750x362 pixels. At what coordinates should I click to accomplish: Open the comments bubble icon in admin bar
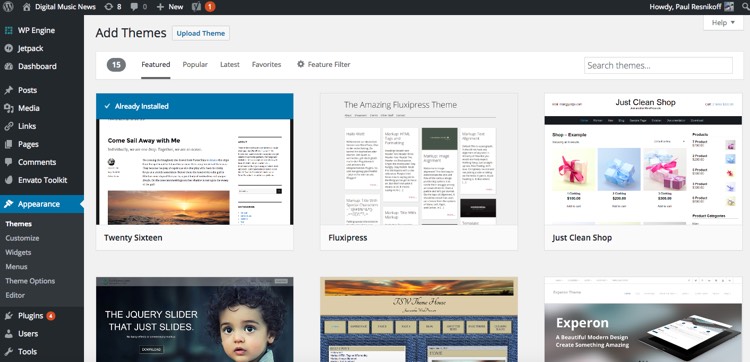(x=134, y=7)
